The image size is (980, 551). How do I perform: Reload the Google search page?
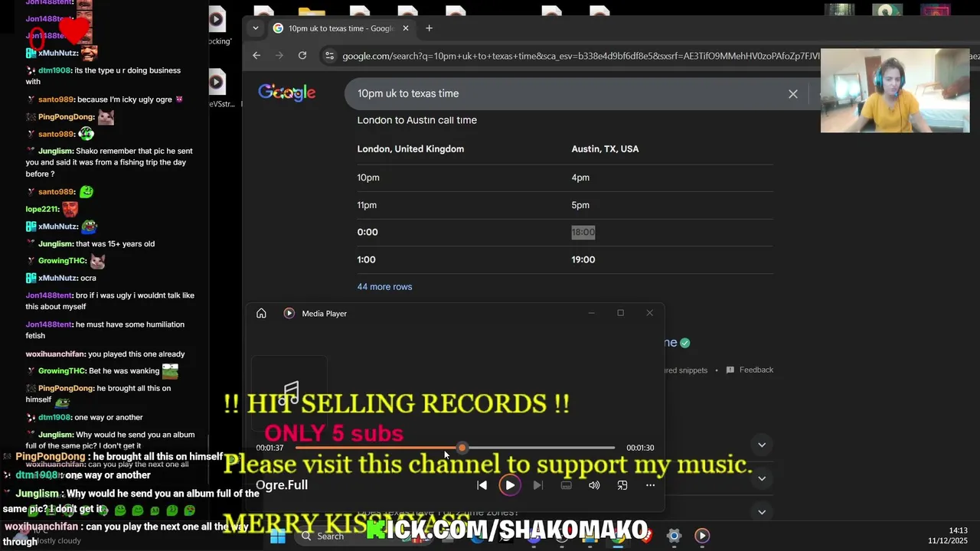(x=302, y=55)
